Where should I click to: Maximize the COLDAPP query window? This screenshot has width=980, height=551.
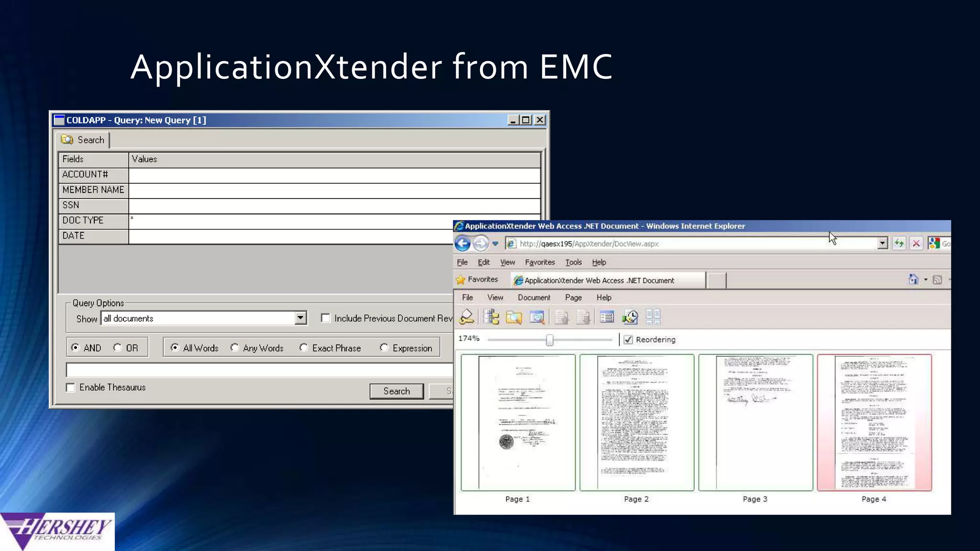click(526, 120)
